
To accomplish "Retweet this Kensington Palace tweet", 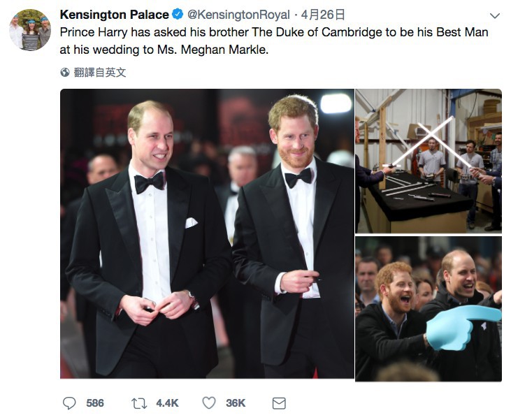I will click(138, 403).
